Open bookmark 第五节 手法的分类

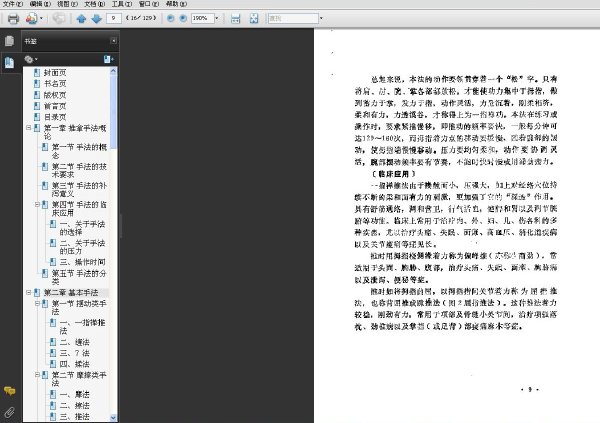(79, 277)
